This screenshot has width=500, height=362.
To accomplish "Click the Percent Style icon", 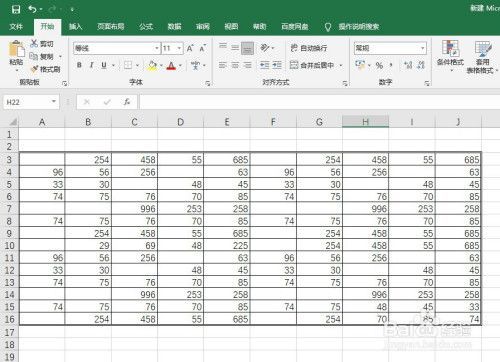I will tap(379, 65).
